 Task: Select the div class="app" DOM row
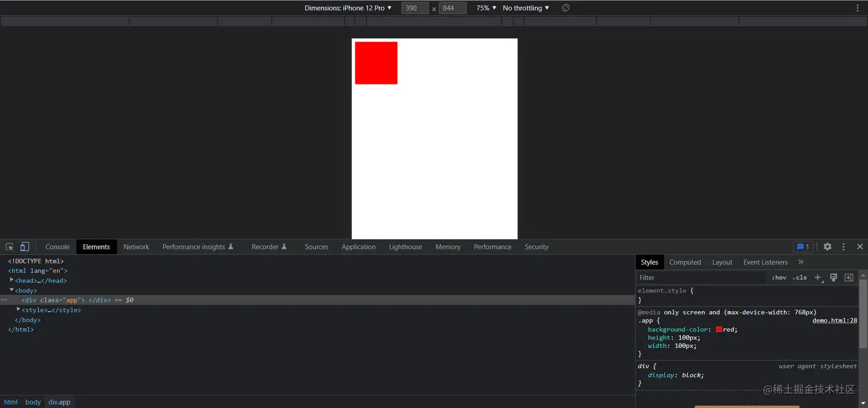pyautogui.click(x=317, y=300)
